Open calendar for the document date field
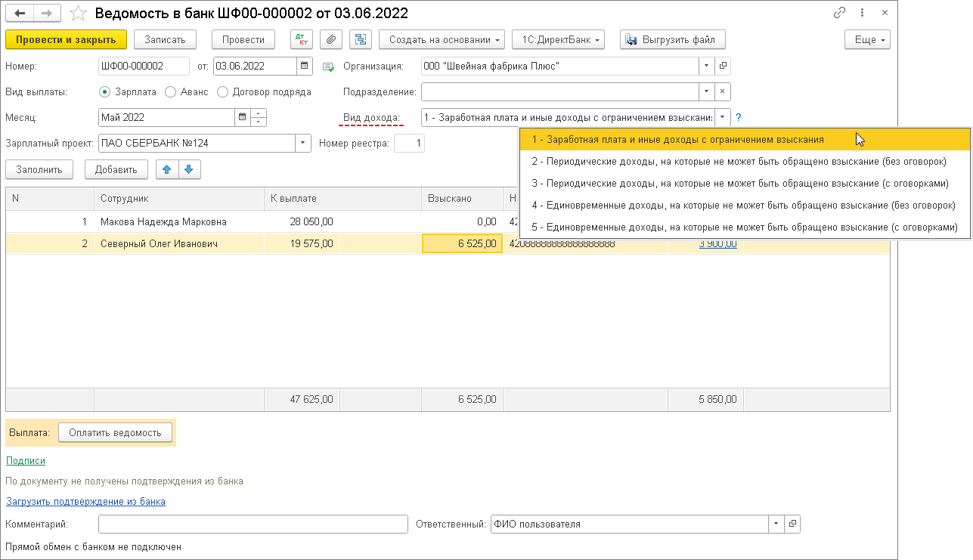The width and height of the screenshot is (973, 560). tap(305, 66)
